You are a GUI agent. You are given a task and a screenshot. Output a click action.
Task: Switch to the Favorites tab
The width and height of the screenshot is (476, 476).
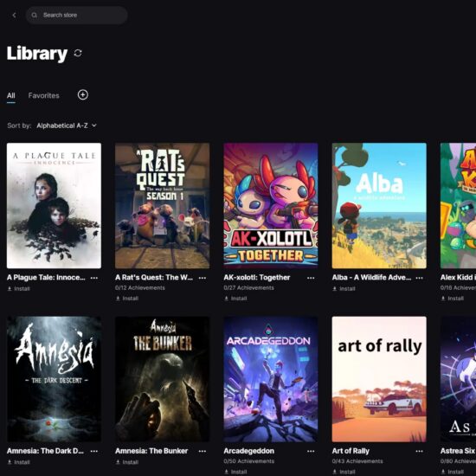(x=44, y=95)
